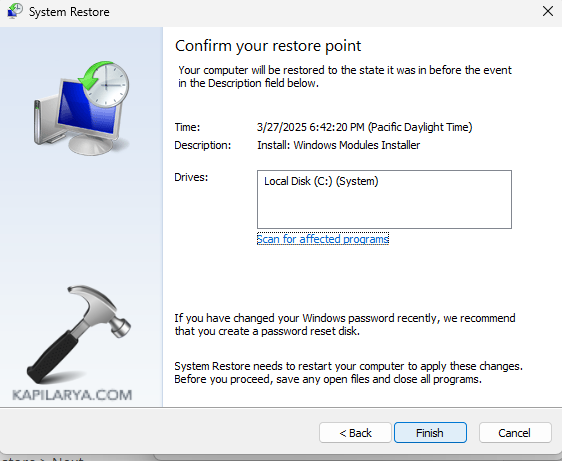Click the restore point Time value
This screenshot has height=461, width=562.
(365, 127)
